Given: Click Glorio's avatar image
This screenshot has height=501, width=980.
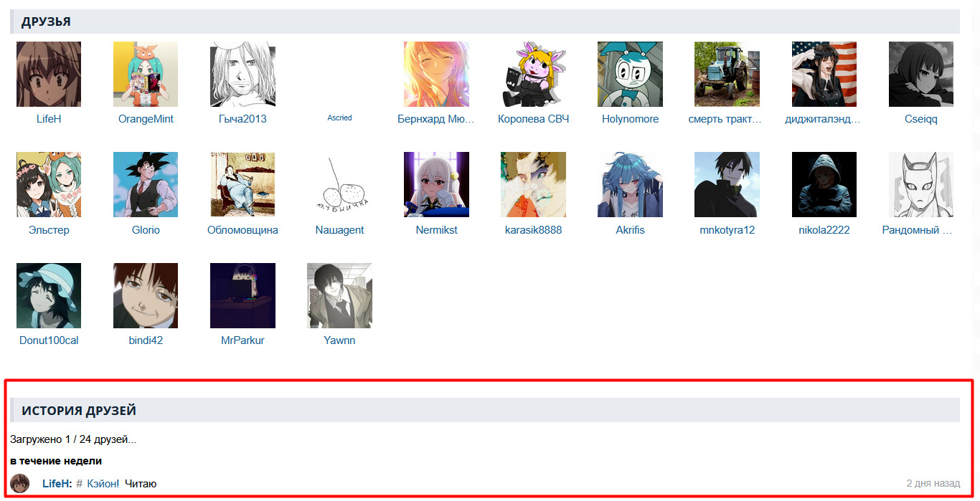Looking at the screenshot, I should (x=146, y=184).
